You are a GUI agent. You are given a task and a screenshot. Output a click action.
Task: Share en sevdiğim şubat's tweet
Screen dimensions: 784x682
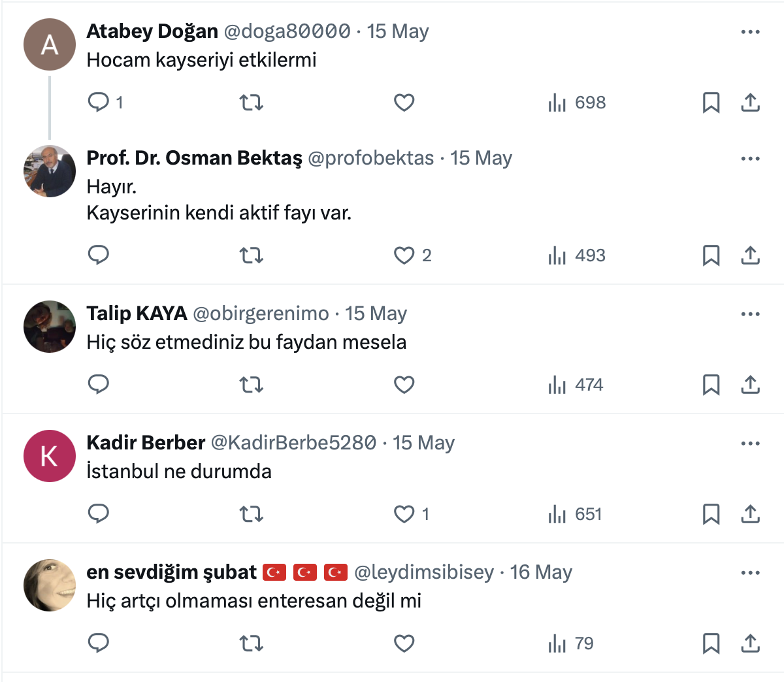point(750,643)
